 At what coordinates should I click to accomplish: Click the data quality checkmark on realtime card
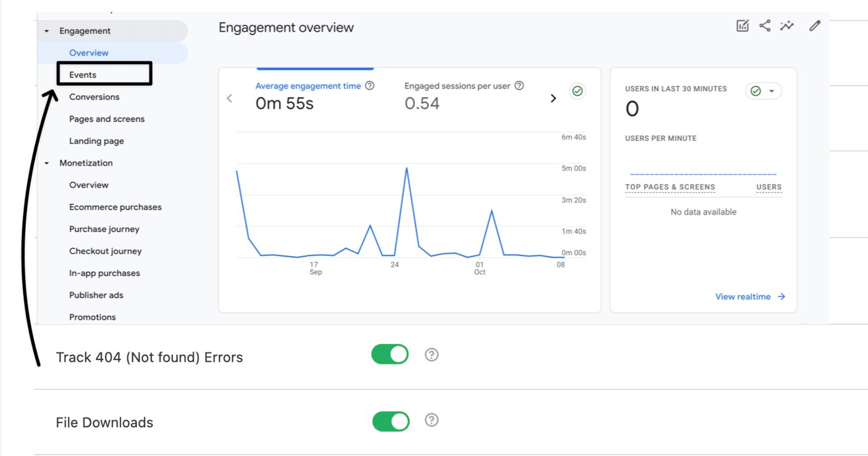(x=755, y=90)
